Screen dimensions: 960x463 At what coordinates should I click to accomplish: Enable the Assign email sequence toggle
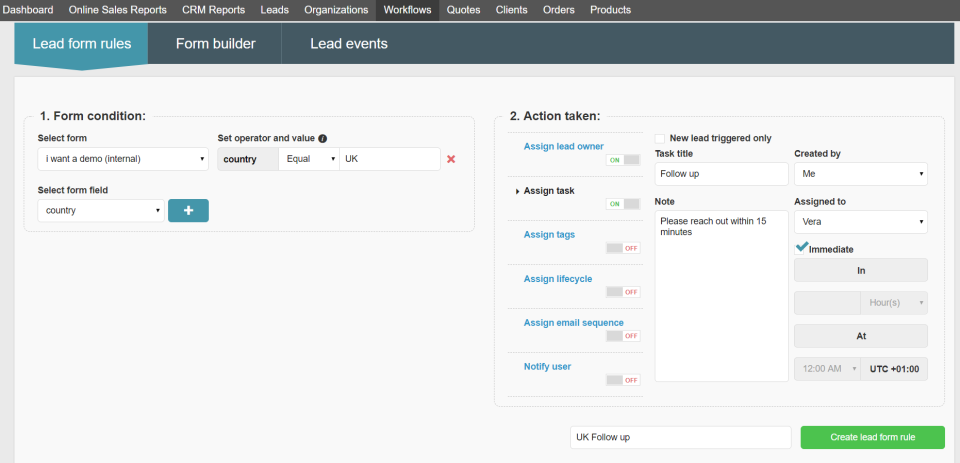(623, 336)
